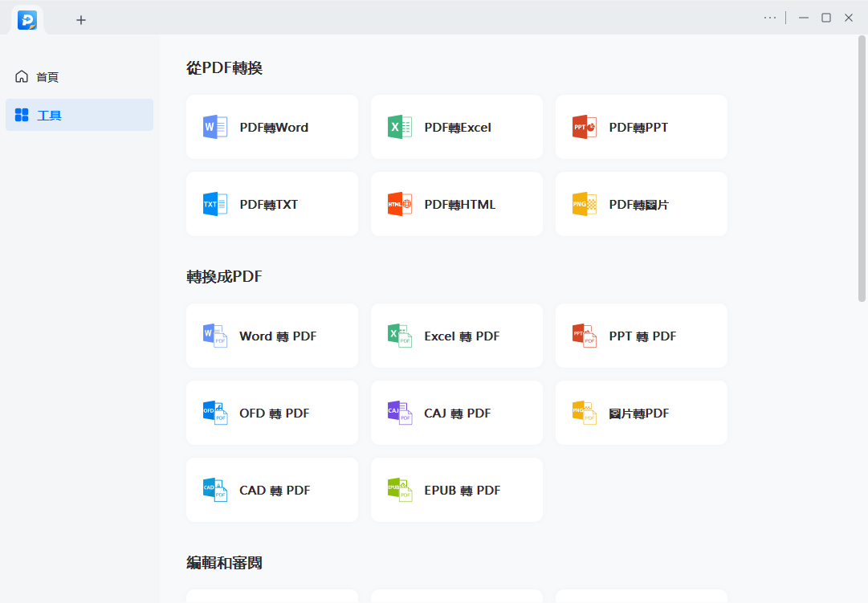This screenshot has width=868, height=603.
Task: Click the home icon beside 首頁
Action: 22,76
